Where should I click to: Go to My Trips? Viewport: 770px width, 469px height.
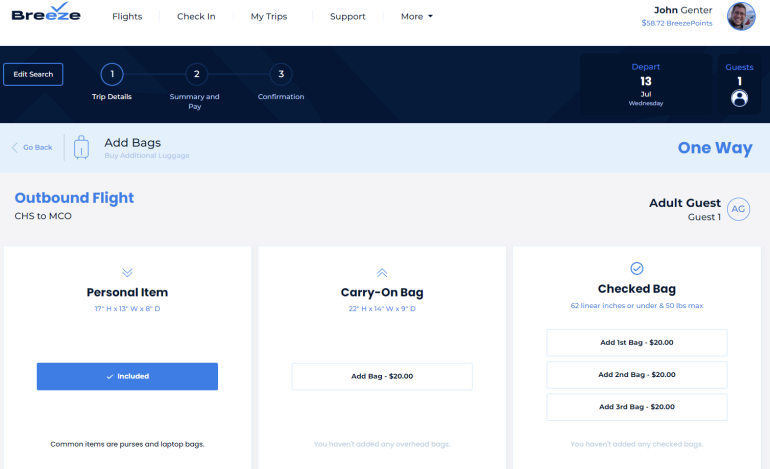coord(267,17)
